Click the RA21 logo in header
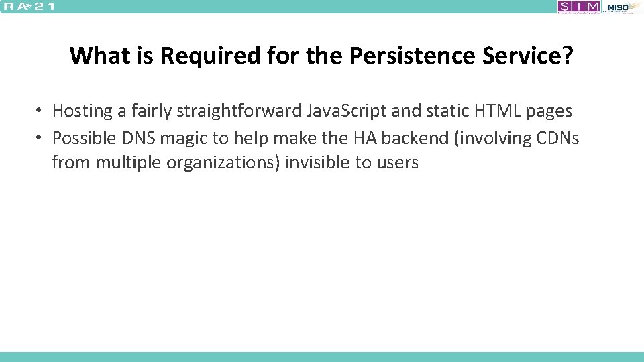This screenshot has height=362, width=644. point(28,7)
